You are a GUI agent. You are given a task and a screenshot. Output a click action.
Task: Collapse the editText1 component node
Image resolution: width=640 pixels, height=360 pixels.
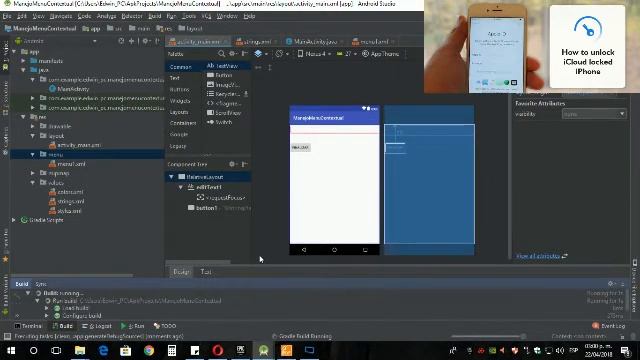click(181, 187)
